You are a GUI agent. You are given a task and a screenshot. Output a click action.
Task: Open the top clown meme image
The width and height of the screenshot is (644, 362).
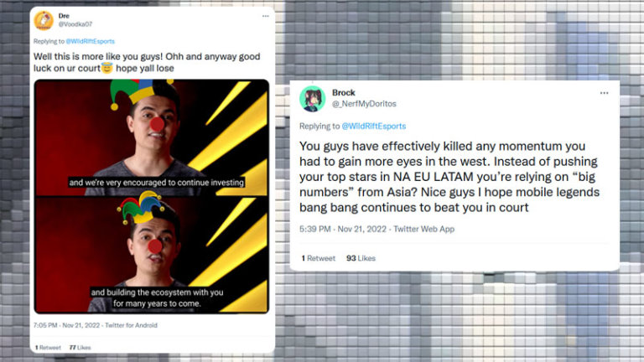click(x=152, y=138)
